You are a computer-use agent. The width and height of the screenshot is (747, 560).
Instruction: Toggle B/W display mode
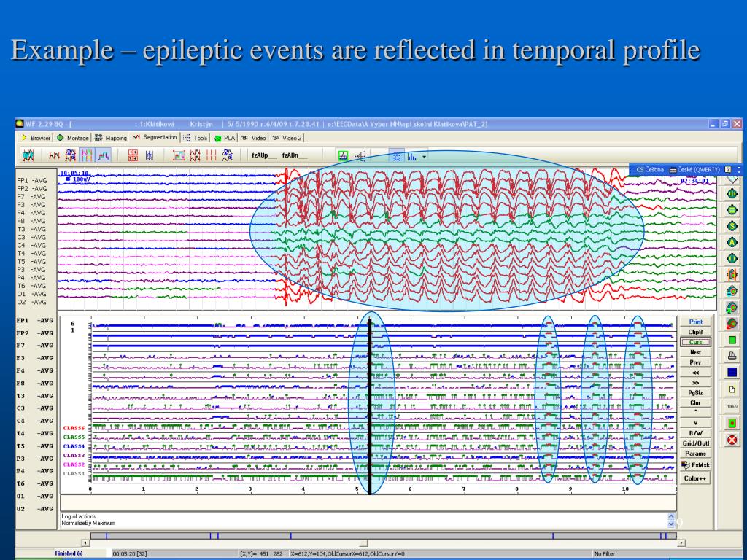(x=694, y=433)
